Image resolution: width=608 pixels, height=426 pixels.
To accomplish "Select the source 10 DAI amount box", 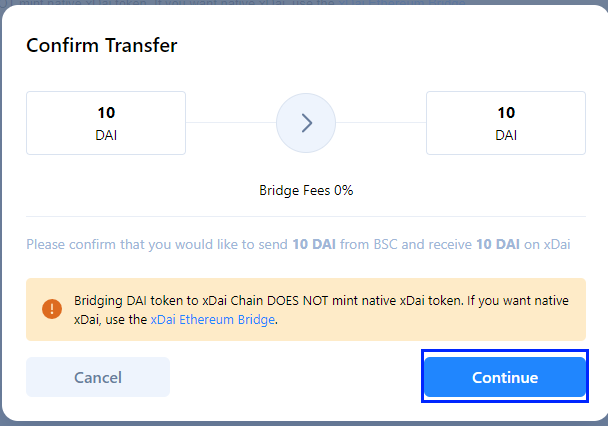I will 106,123.
